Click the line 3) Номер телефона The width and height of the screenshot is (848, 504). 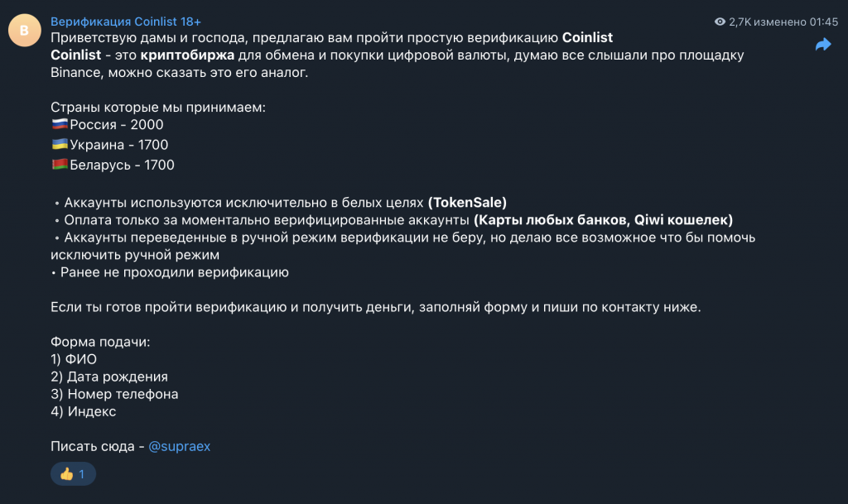(114, 394)
